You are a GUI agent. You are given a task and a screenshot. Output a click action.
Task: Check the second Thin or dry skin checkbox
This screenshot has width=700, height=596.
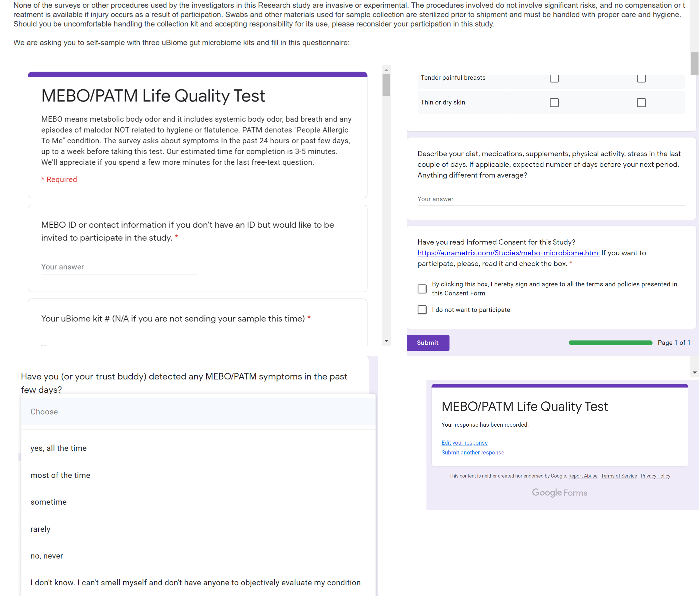point(641,103)
